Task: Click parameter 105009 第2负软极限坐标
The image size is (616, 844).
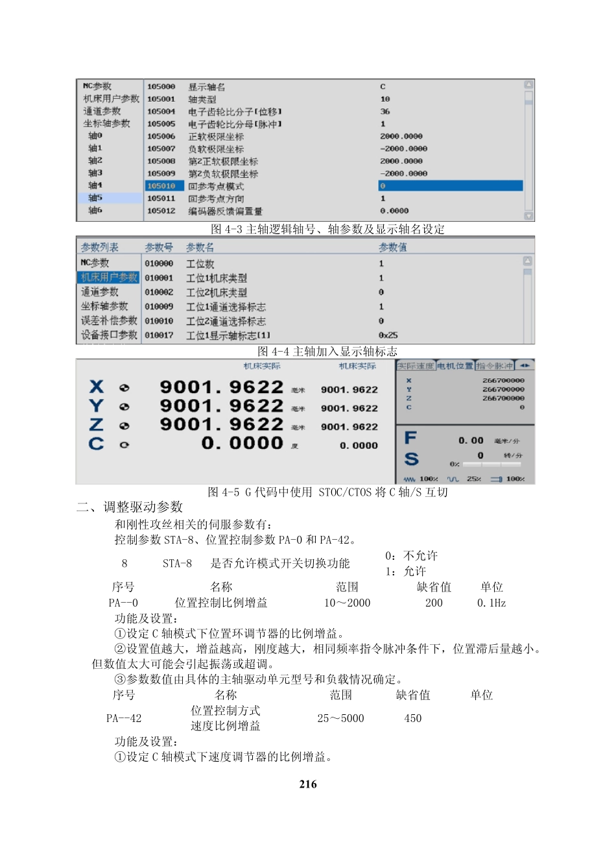Action: coord(334,173)
